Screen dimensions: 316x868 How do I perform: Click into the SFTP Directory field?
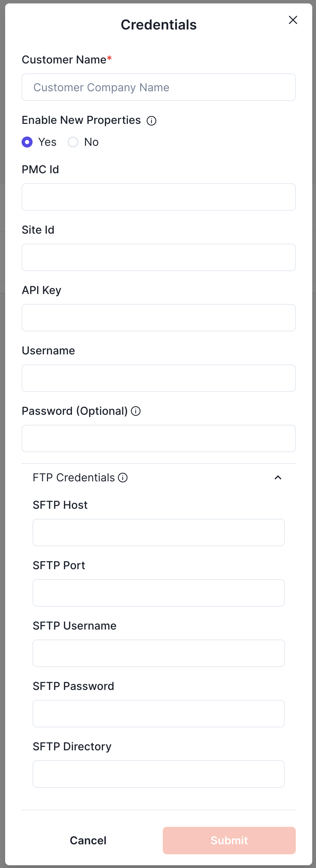(x=158, y=774)
